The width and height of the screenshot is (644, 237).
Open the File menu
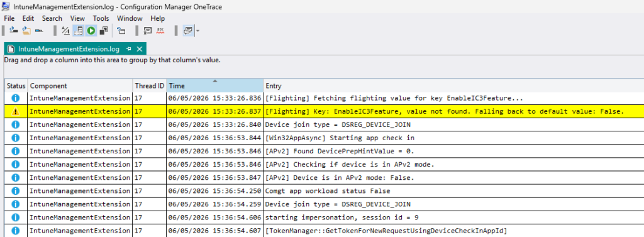9,18
